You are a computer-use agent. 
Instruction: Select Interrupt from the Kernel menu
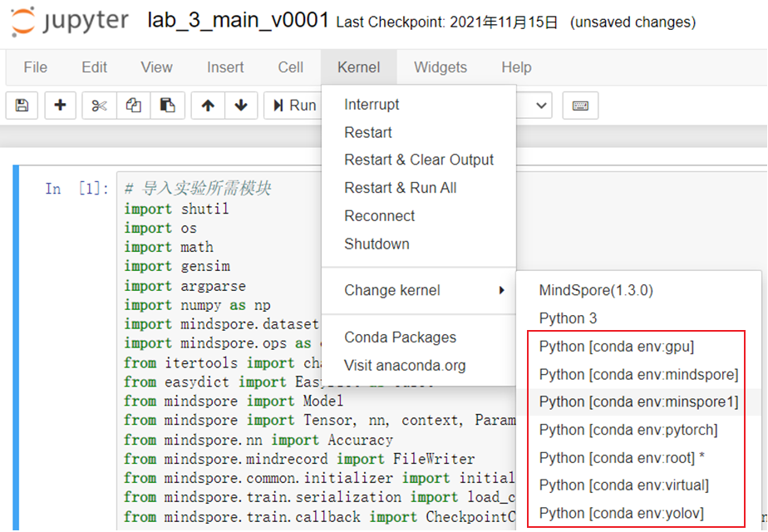coord(372,105)
